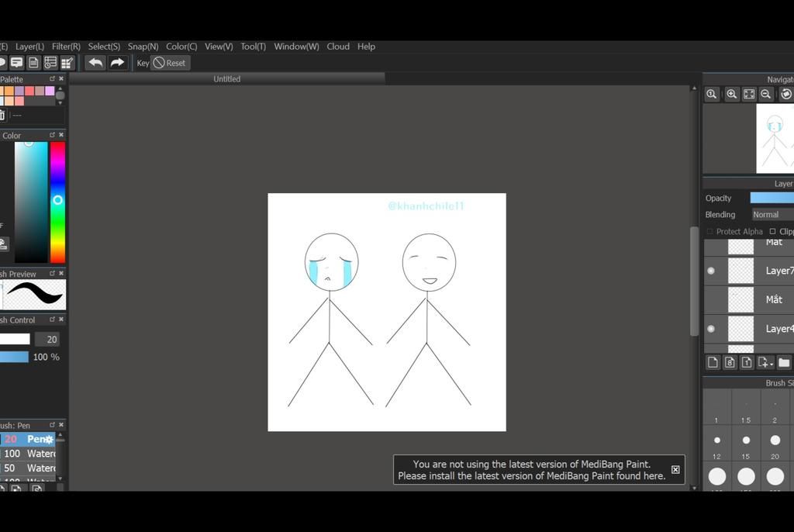Click inside the saturation-brightness color square
794x532 pixels.
tap(31, 202)
